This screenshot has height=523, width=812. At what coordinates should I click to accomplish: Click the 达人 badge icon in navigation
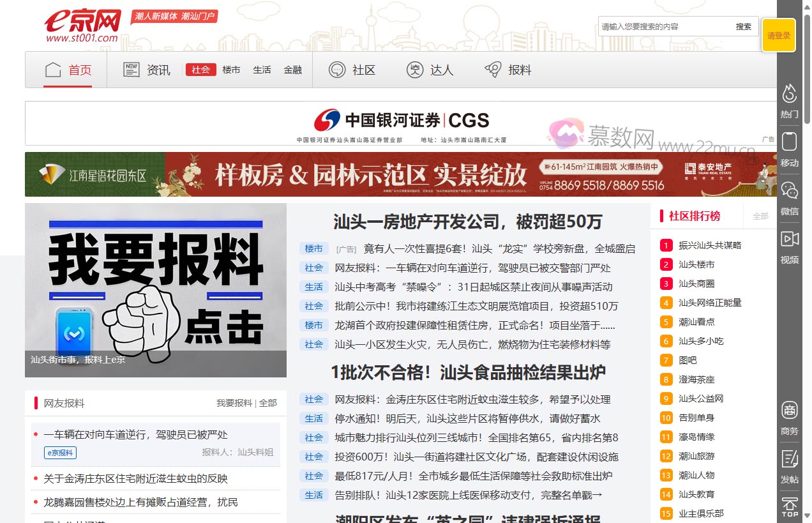pos(415,69)
